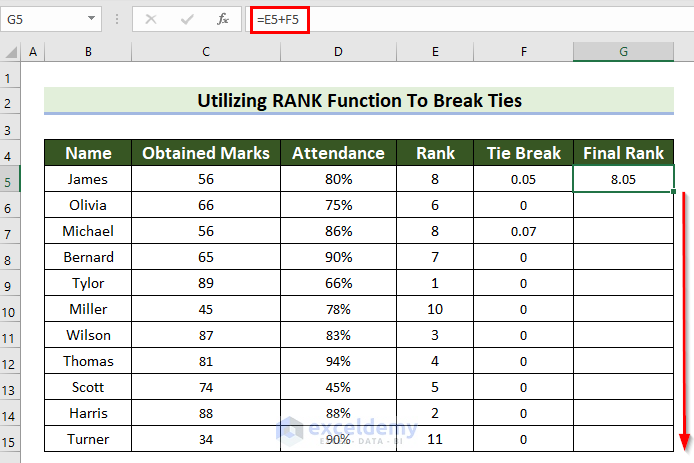694x463 pixels.
Task: Select the cell containing 'Turner'
Action: point(88,439)
